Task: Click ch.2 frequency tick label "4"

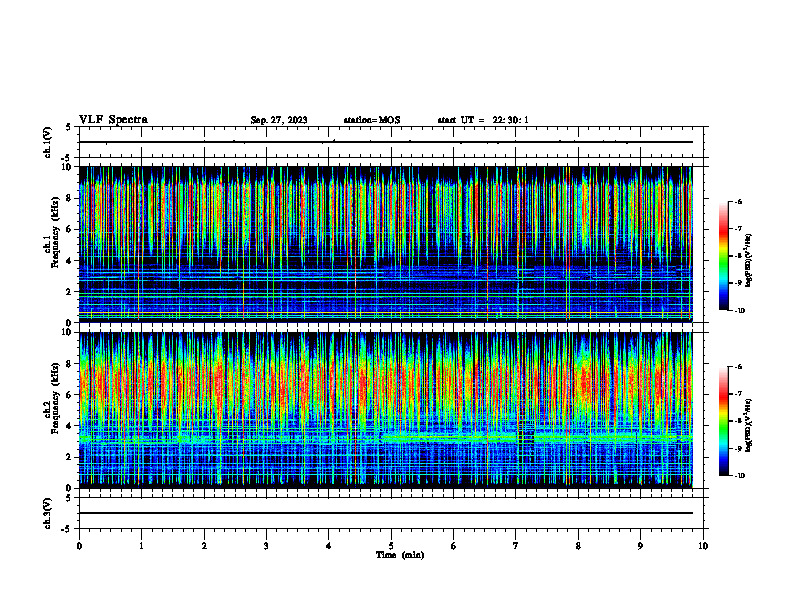Action: [69, 426]
